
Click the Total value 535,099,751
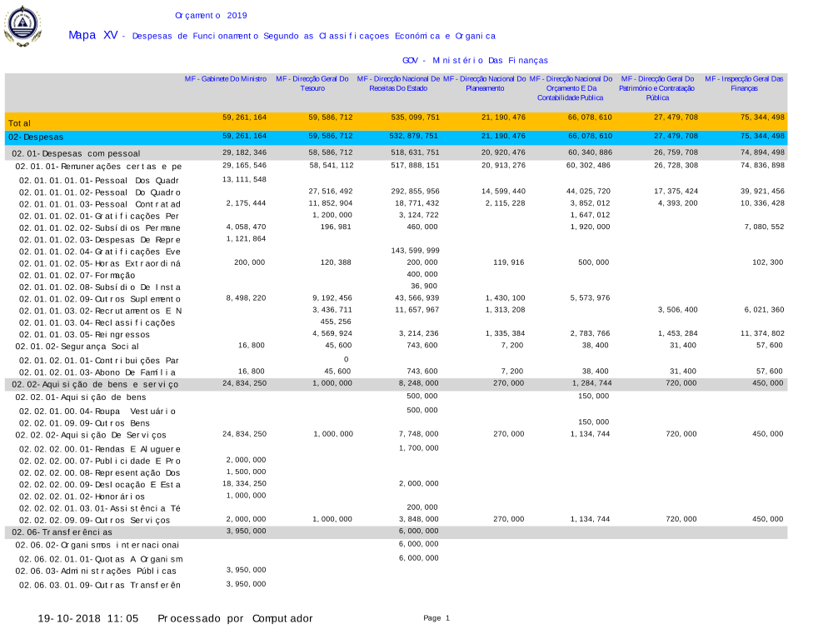point(415,117)
